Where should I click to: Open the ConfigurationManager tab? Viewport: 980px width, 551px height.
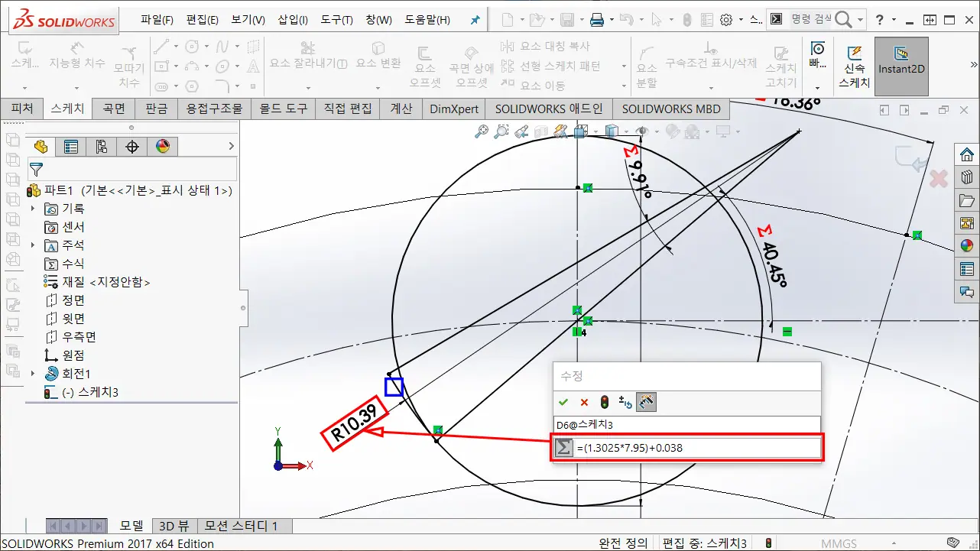pyautogui.click(x=102, y=146)
